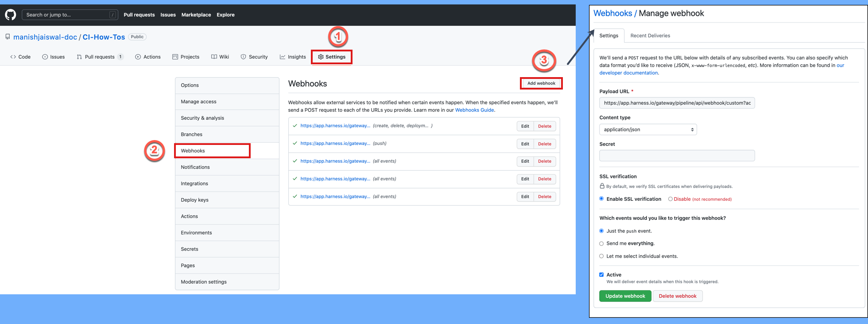Open the Code tab icon

(x=13, y=57)
